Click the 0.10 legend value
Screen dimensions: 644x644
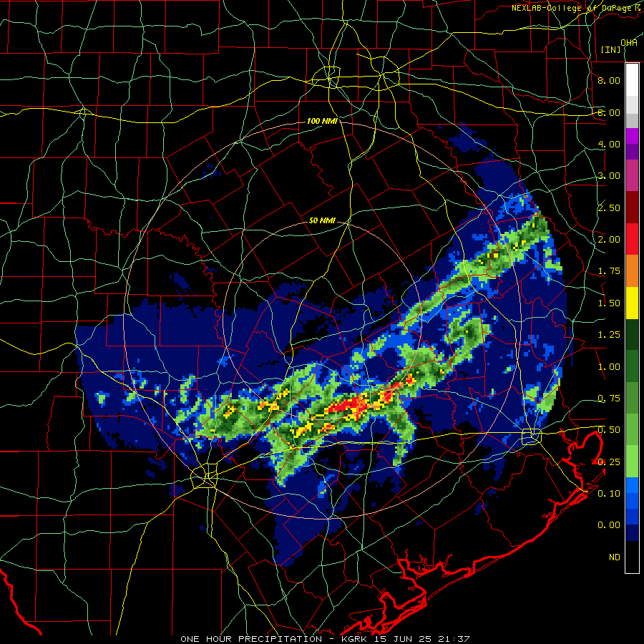coord(609,493)
